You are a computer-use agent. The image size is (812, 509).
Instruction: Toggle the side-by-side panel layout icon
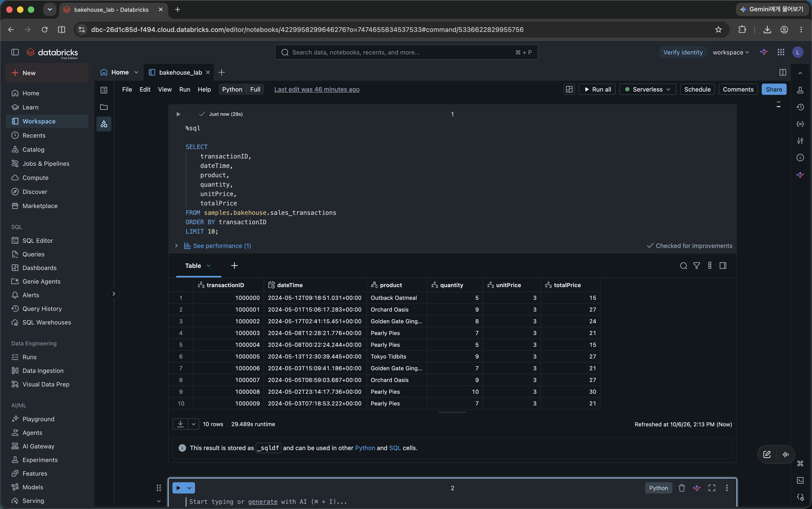[783, 72]
